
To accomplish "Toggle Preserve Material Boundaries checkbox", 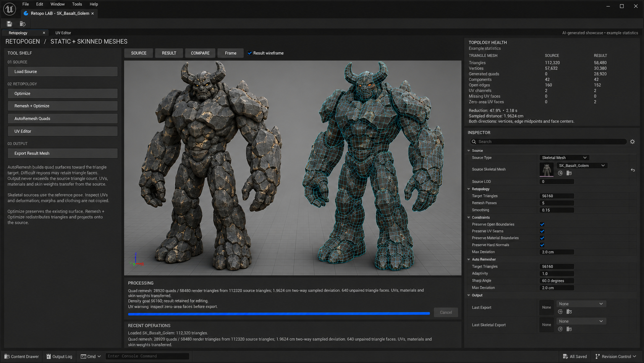I will coord(542,238).
